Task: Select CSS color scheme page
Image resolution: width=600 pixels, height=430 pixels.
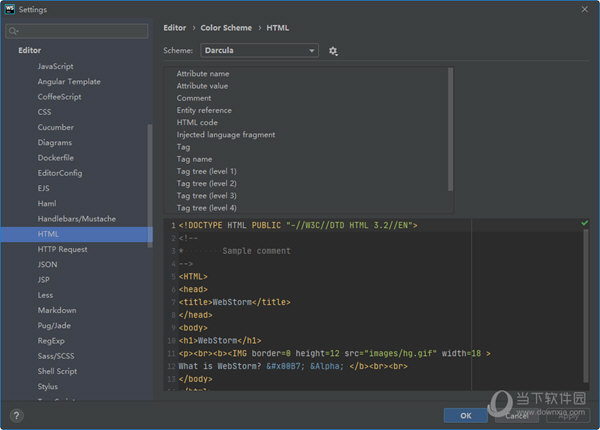Action: (x=44, y=112)
